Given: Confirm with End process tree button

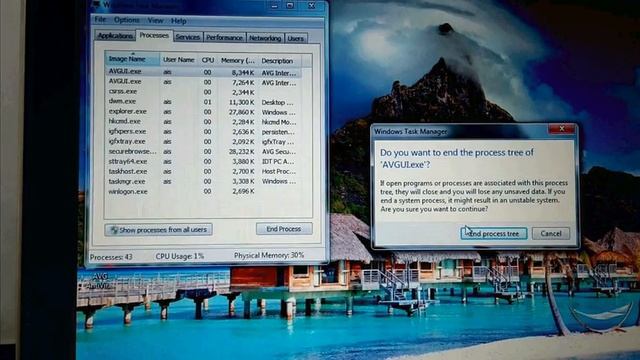Looking at the screenshot, I should (x=494, y=233).
